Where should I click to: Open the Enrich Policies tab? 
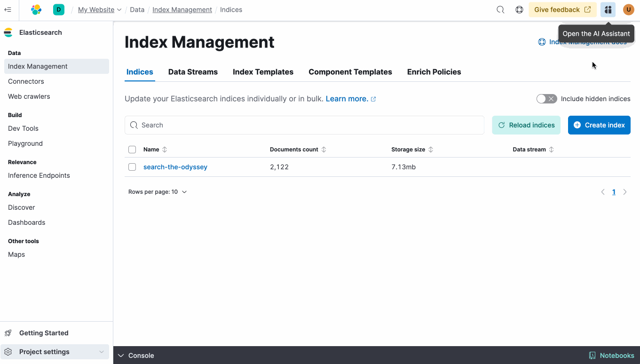point(434,71)
